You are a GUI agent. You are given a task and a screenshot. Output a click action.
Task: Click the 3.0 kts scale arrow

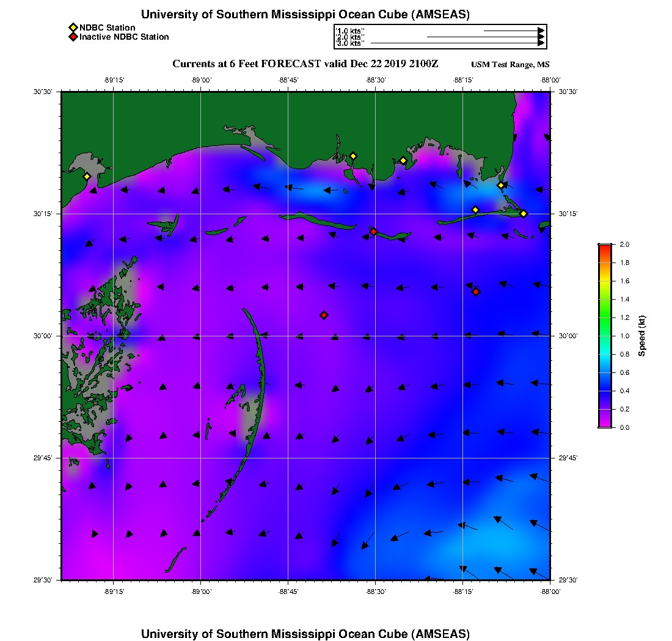click(458, 43)
